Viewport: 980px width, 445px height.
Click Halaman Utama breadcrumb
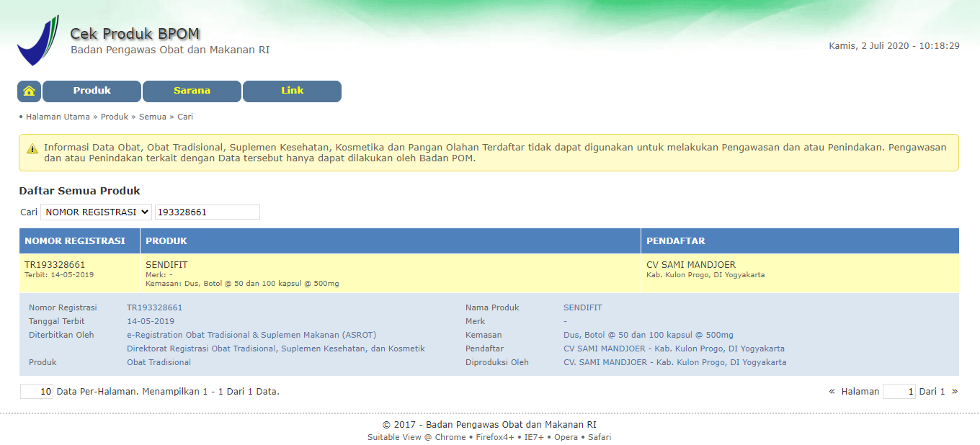click(x=58, y=117)
